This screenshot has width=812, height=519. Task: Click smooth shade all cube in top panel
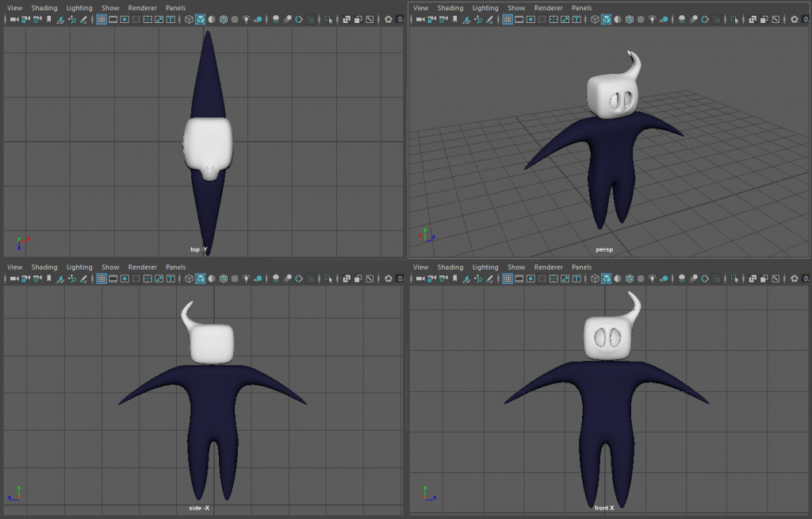200,19
